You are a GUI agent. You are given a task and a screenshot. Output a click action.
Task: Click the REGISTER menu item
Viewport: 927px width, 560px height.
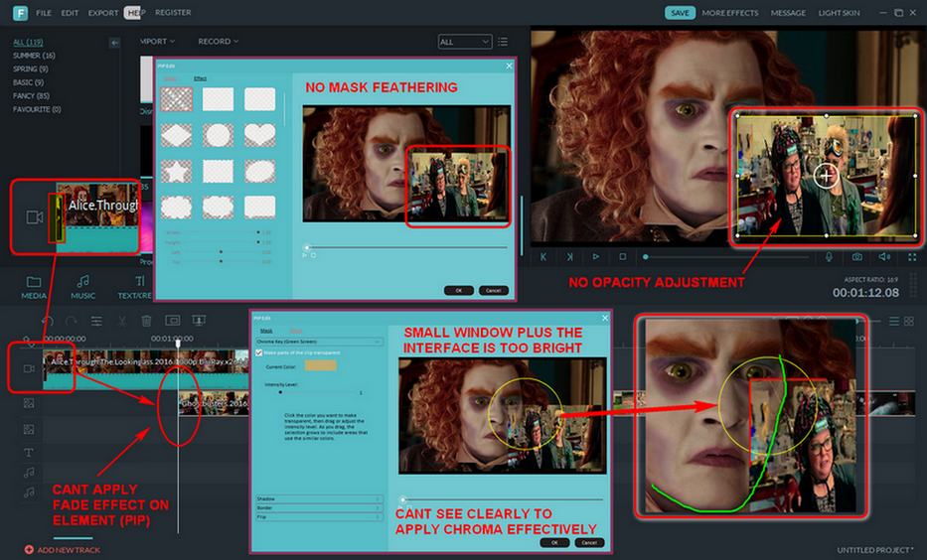pyautogui.click(x=173, y=12)
